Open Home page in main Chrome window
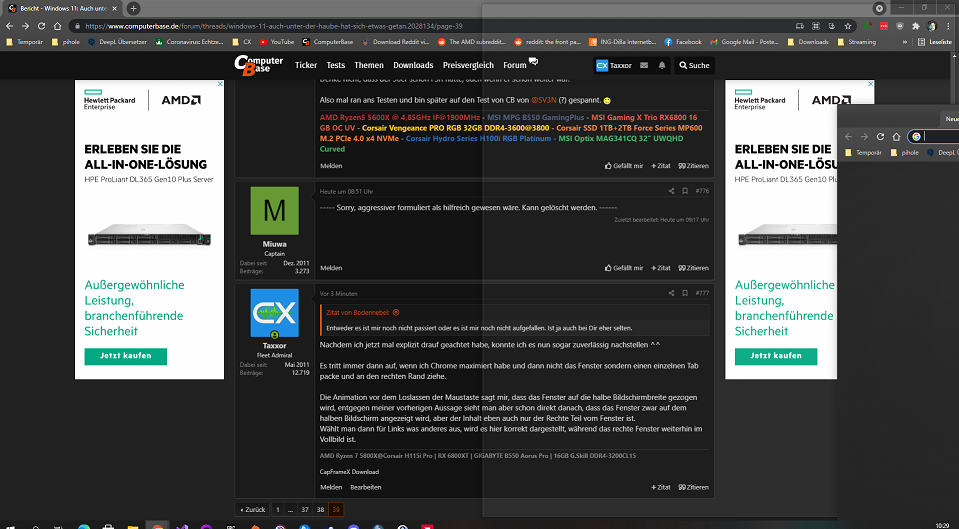This screenshot has width=959, height=529. [x=57, y=26]
